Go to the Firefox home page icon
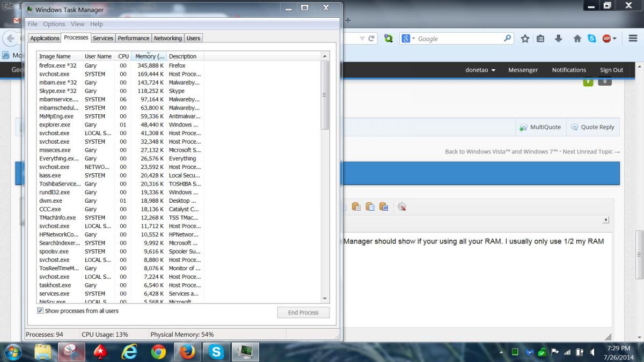644x362 pixels. 577,39
